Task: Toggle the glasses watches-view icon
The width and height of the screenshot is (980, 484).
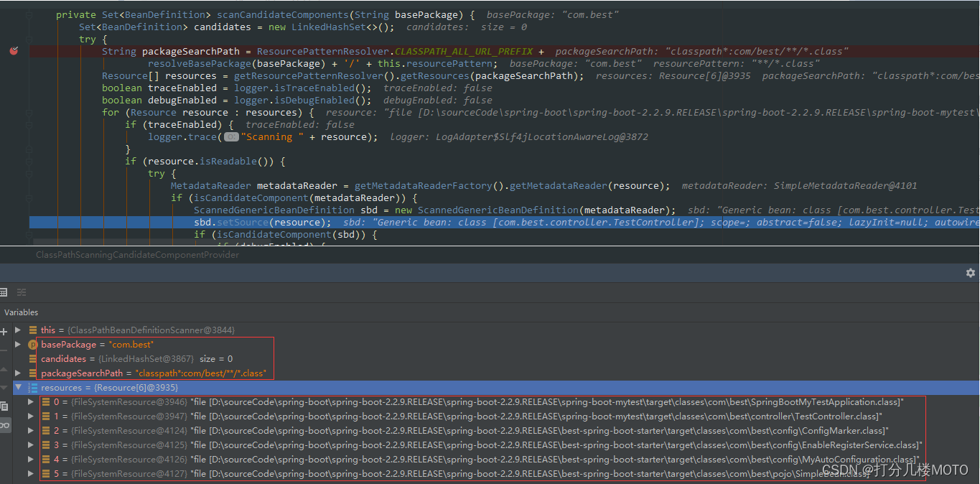Action: [x=4, y=425]
